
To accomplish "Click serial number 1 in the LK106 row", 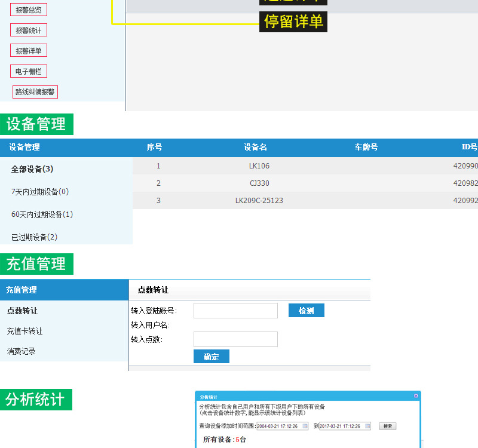I will (x=158, y=166).
